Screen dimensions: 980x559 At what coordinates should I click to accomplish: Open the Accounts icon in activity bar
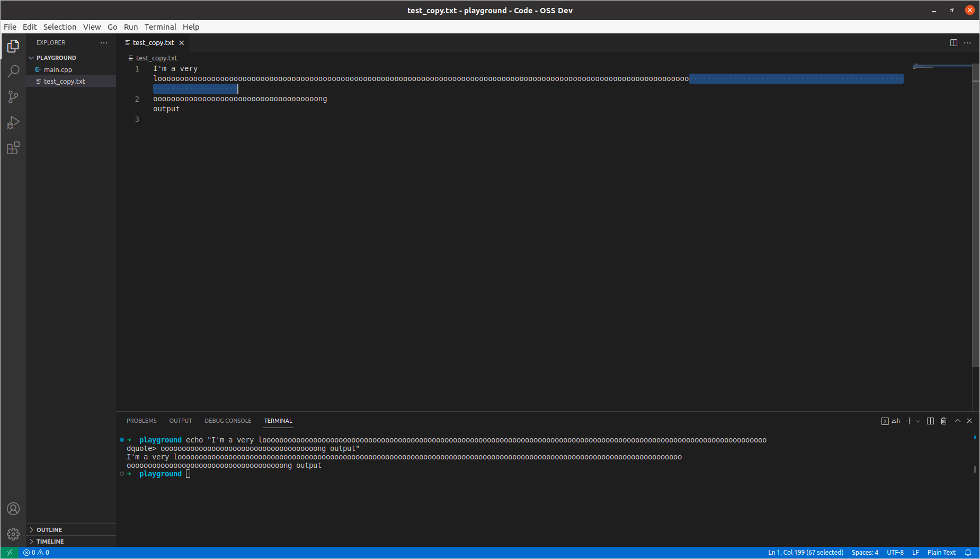(13, 509)
